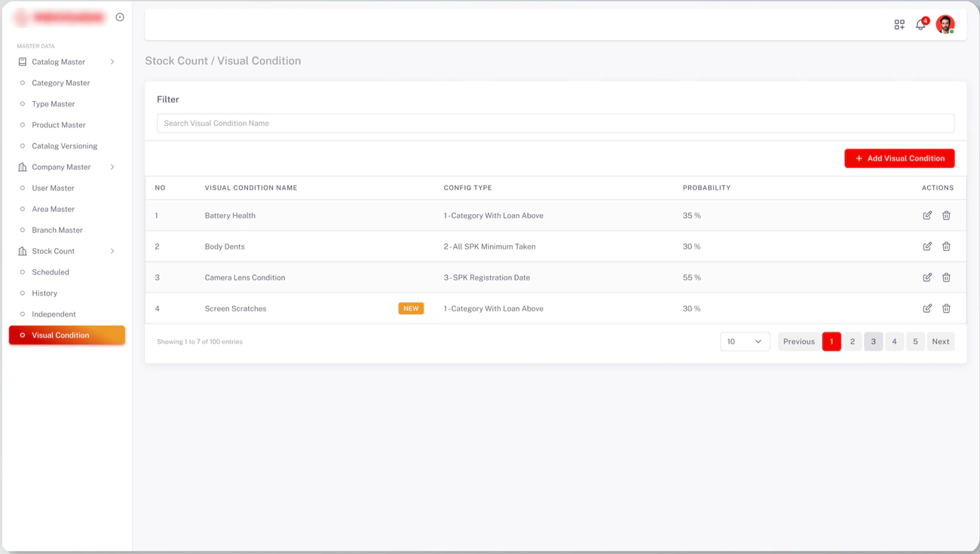Screen dimensions: 980x554
Task: Click the NEW badge on Screen Scratches
Action: [411, 308]
